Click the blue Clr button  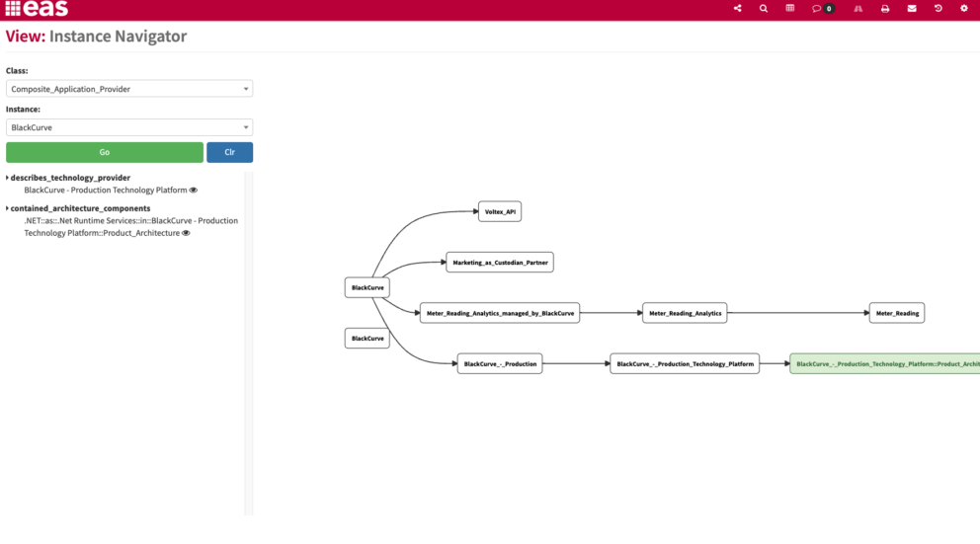click(x=230, y=152)
